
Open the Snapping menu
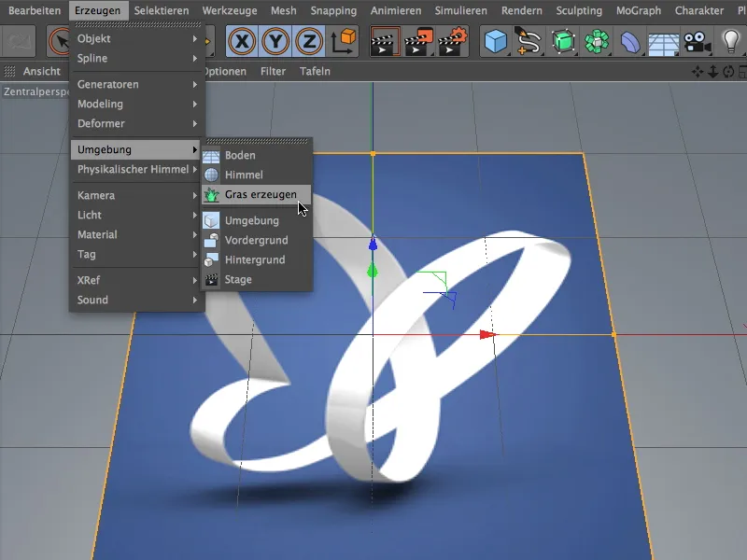(333, 10)
